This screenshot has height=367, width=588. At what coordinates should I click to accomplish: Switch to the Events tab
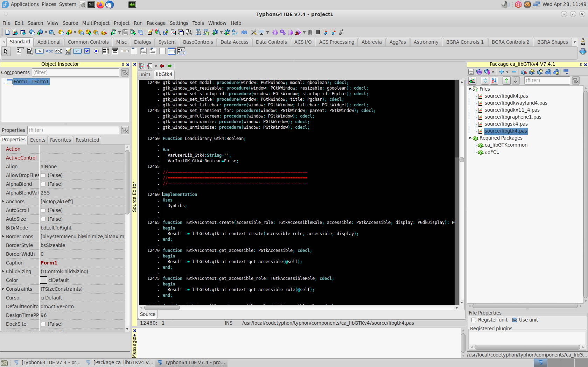tap(37, 140)
